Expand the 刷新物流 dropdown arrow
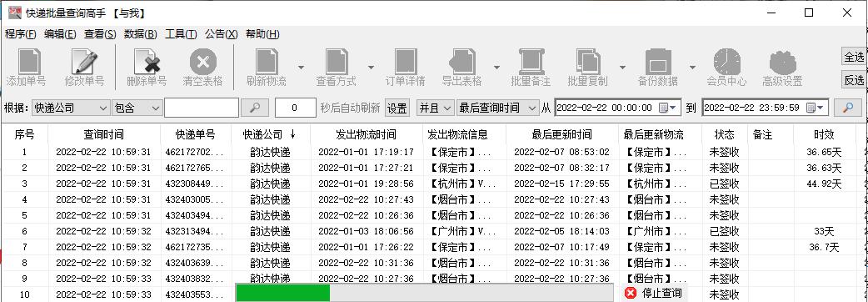The height and width of the screenshot is (302, 868). (x=302, y=67)
